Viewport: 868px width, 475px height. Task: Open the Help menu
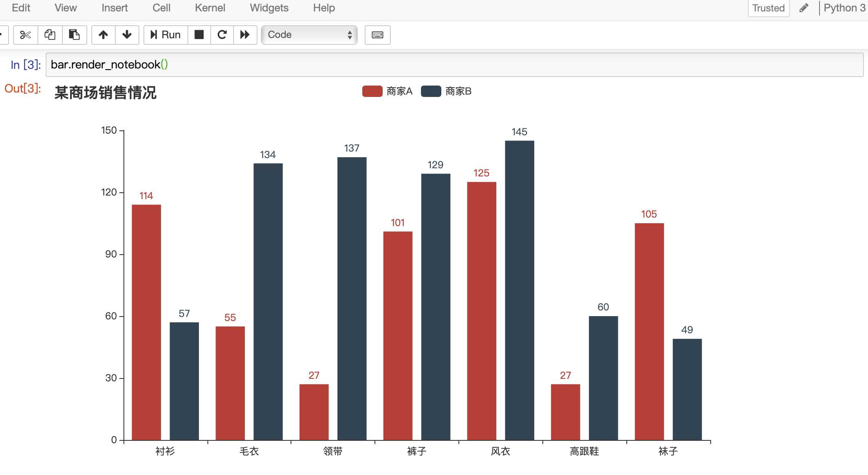[324, 8]
